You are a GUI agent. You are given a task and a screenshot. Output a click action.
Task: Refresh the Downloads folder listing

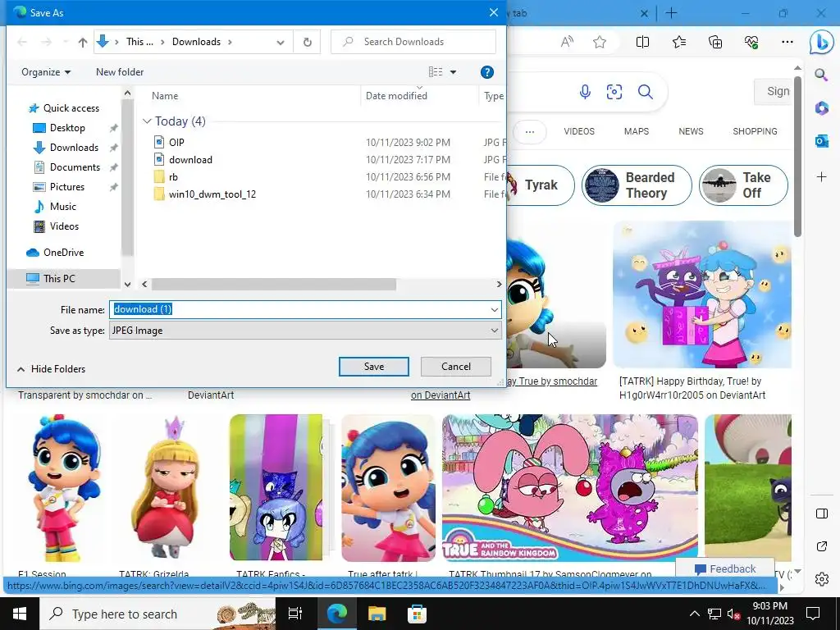307,42
